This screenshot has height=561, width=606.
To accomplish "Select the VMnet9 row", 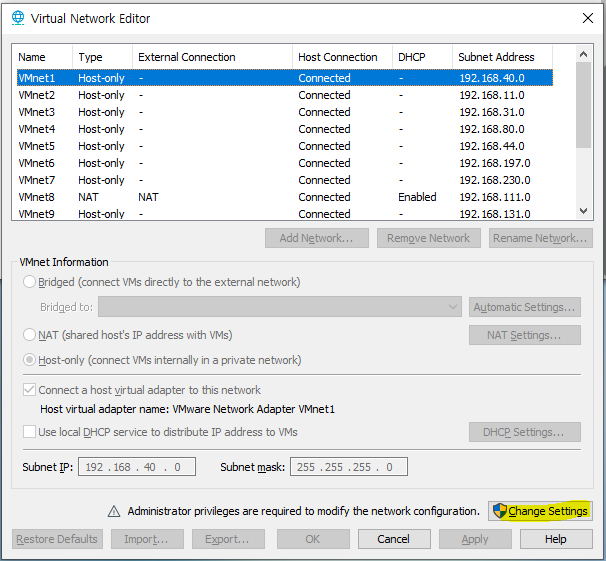I will (285, 213).
